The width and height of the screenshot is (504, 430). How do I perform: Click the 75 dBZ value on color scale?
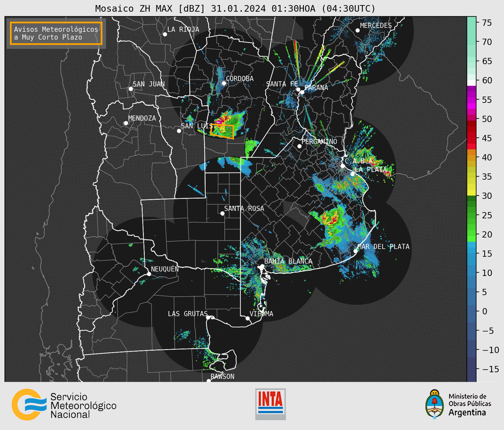pyautogui.click(x=487, y=23)
